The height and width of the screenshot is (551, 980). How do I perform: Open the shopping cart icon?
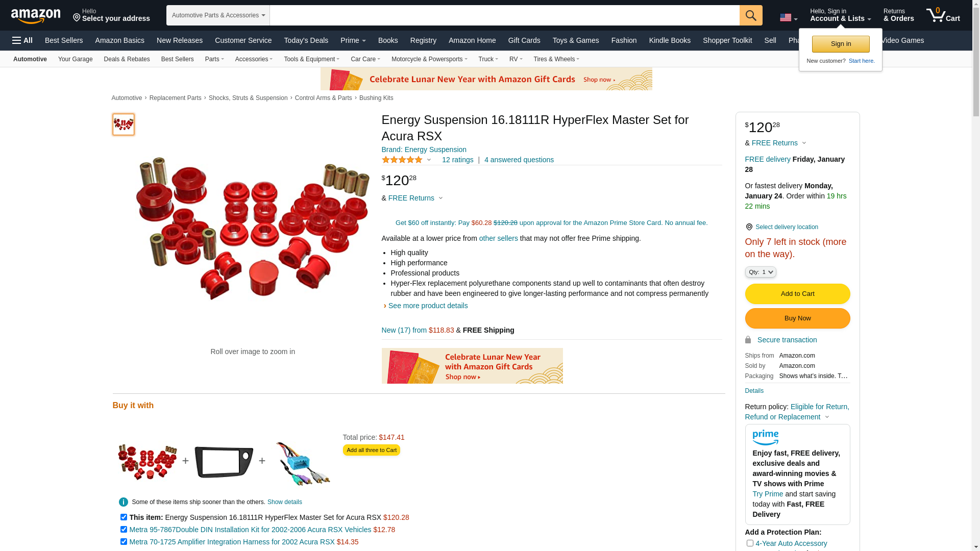943,15
